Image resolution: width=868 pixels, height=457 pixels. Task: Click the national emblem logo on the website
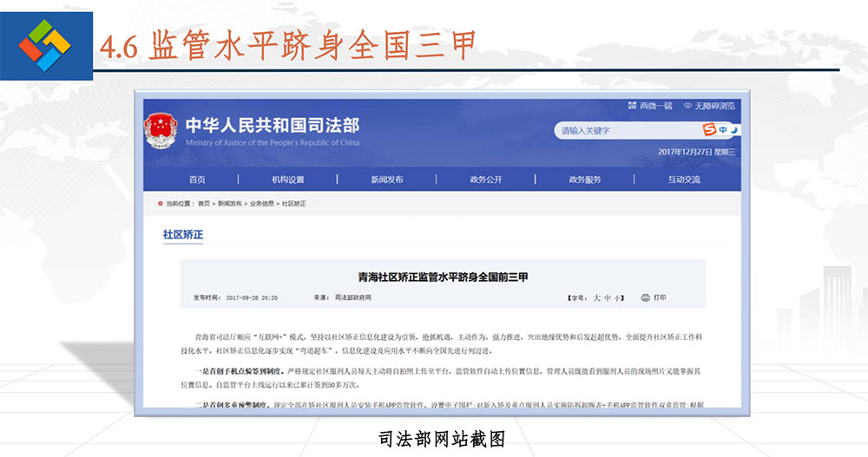(161, 131)
